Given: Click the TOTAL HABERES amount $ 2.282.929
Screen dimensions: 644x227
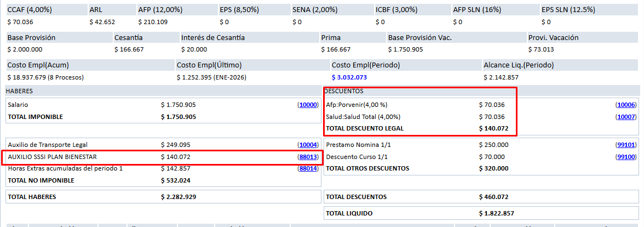Looking at the screenshot, I should tap(179, 196).
